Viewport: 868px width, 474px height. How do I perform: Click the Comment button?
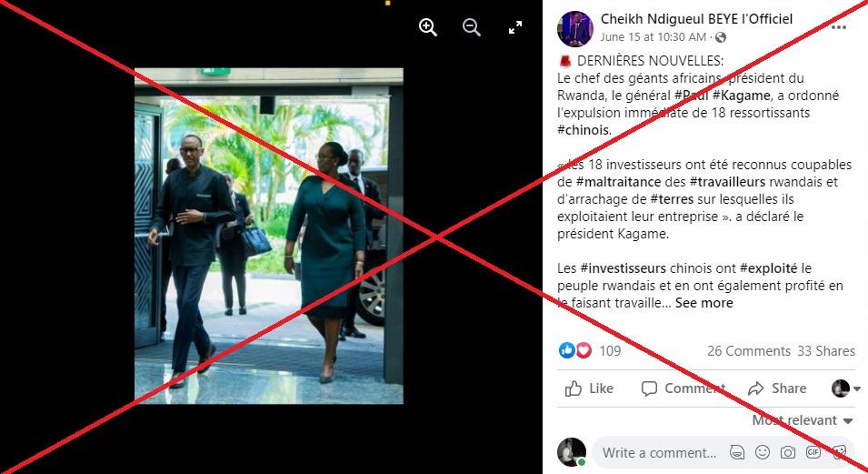[683, 388]
